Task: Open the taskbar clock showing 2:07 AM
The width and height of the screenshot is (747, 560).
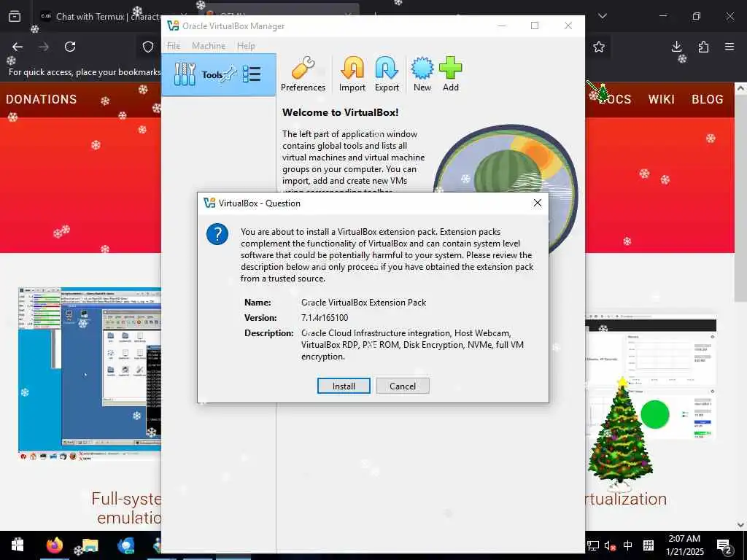Action: 684,545
